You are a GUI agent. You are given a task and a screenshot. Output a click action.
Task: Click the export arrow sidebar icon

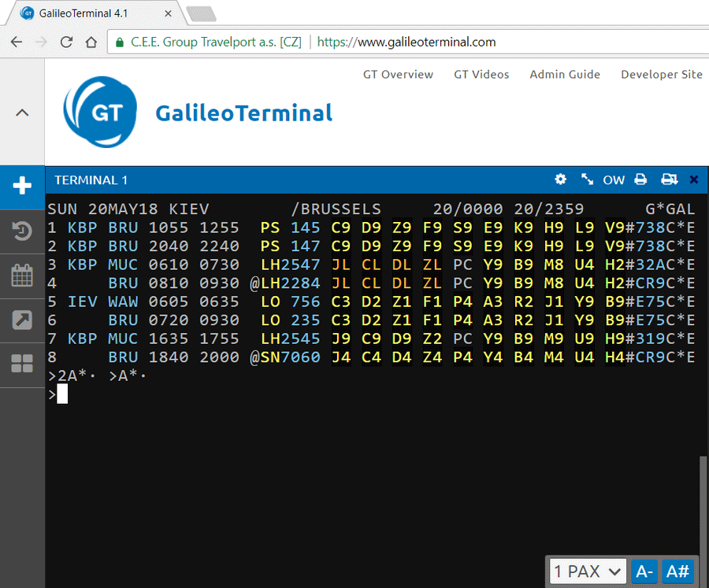(x=22, y=320)
